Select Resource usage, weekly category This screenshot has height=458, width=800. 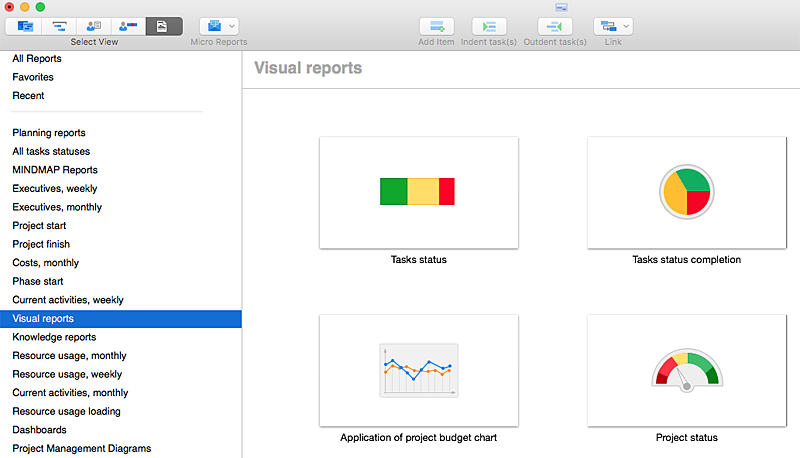(x=67, y=374)
